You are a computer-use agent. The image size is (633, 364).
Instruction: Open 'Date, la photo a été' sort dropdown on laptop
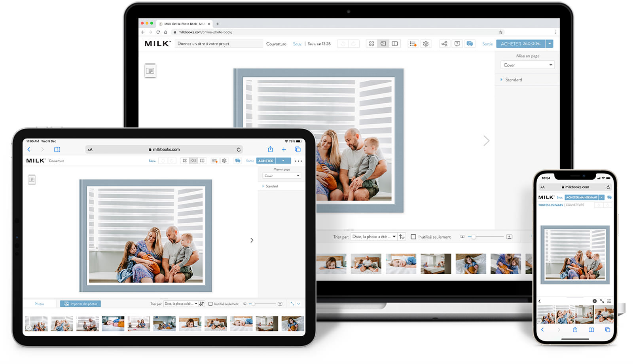pos(374,237)
